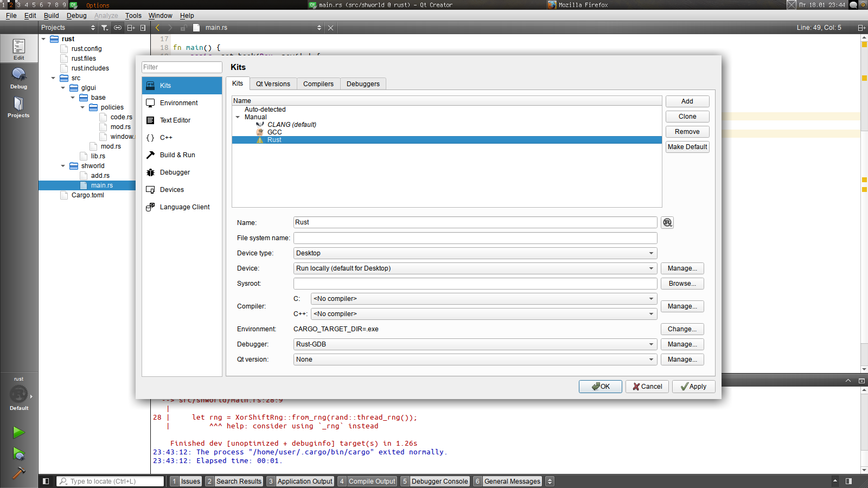Remove the selected Rust kit
Viewport: 868px width, 488px height.
(x=687, y=132)
